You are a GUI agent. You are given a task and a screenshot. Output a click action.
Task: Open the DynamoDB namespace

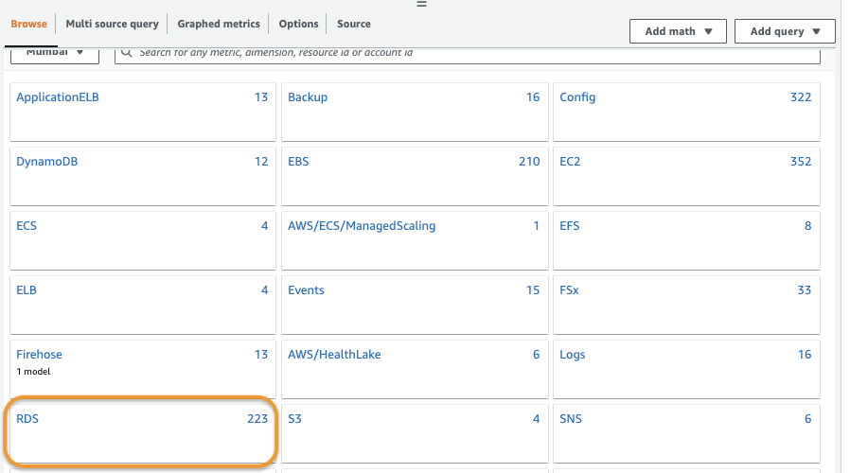tap(143, 177)
